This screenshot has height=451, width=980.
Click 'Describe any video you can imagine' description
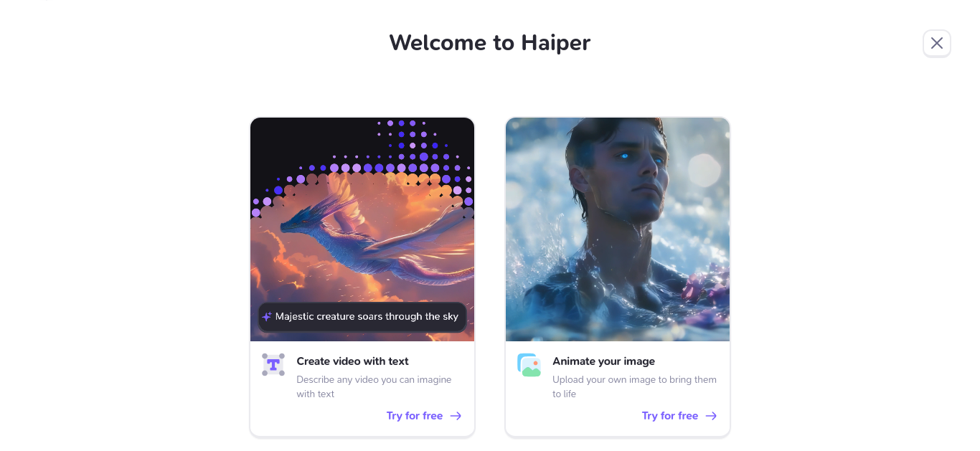[374, 379]
